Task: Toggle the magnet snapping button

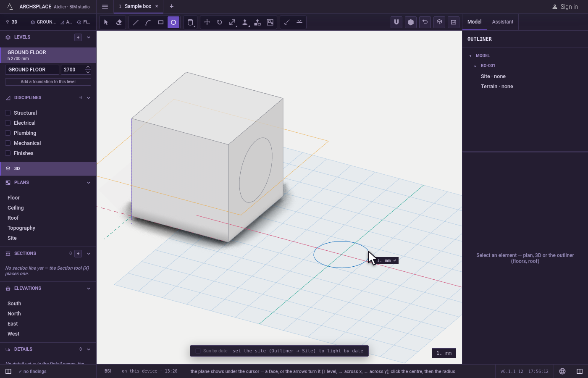Action: 396,22
